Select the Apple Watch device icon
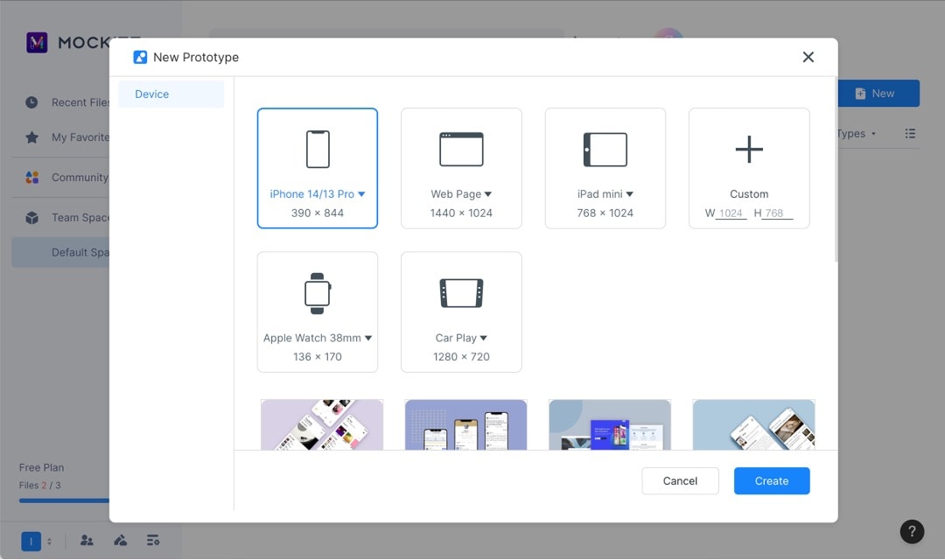 [317, 293]
